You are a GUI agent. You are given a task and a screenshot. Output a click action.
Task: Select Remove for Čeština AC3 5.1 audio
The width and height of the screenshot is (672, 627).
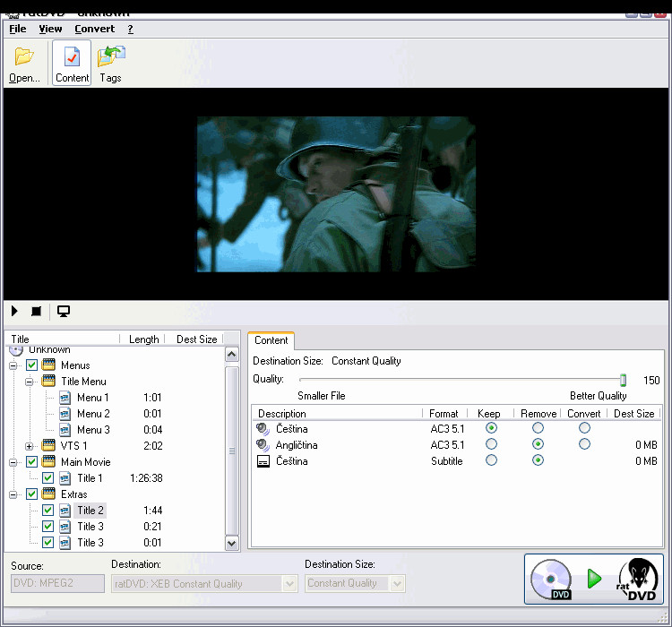click(x=538, y=428)
